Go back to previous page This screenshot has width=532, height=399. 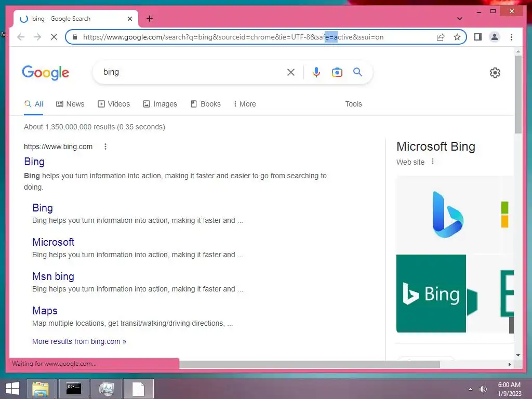coord(21,37)
